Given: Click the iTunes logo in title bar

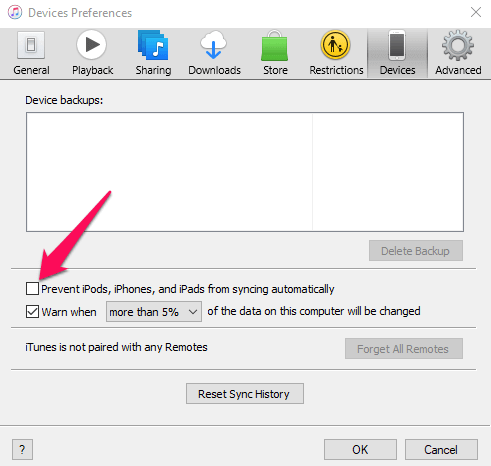Looking at the screenshot, I should (15, 13).
